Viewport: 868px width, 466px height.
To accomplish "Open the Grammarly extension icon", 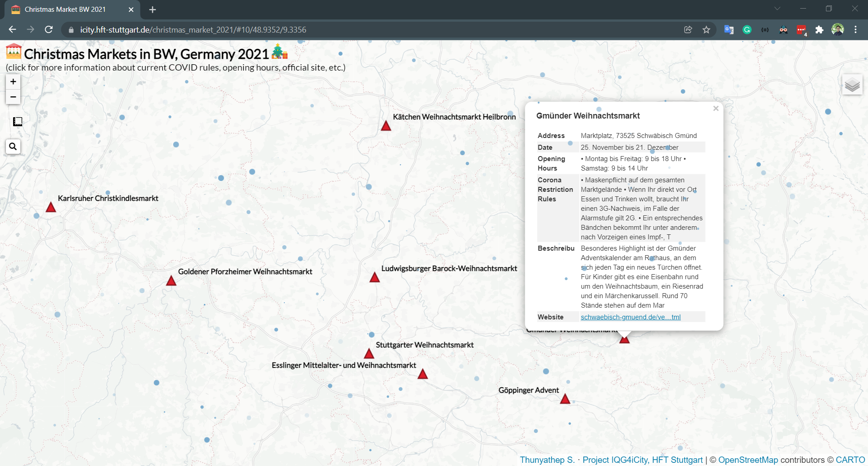I will pos(747,29).
